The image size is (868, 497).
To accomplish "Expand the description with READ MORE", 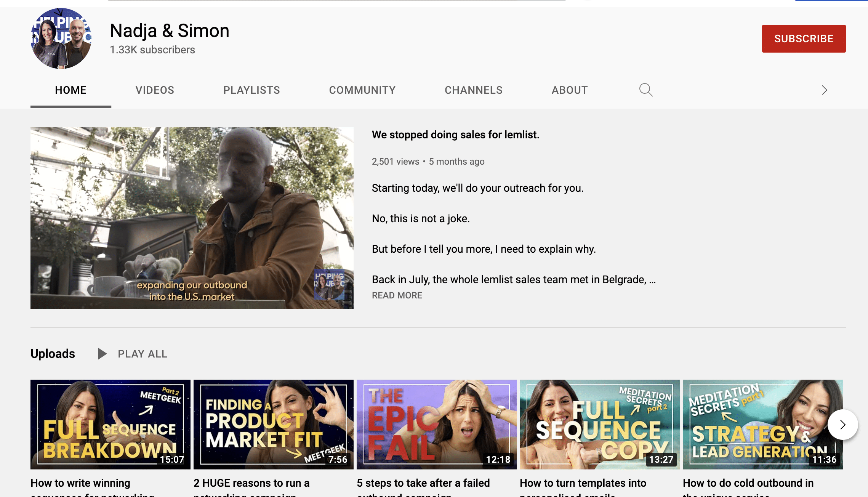I will pos(397,295).
